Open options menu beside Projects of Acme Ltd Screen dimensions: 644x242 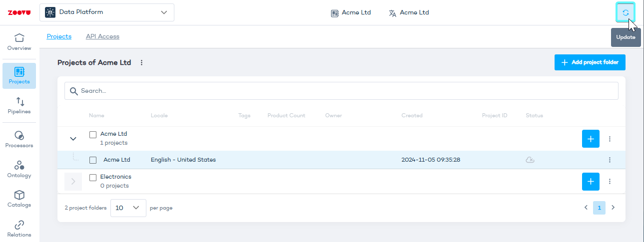[x=141, y=63]
